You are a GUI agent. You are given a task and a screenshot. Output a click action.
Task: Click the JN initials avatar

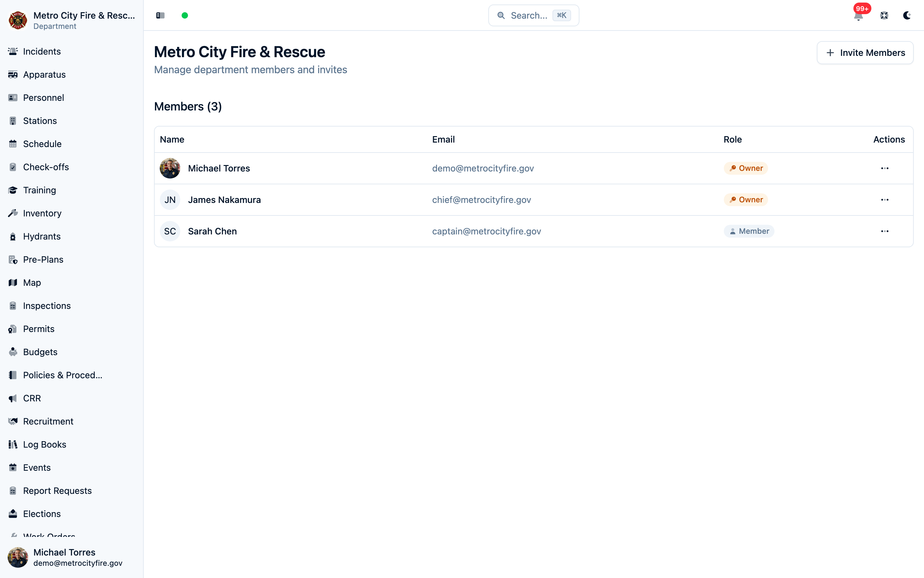(x=170, y=199)
